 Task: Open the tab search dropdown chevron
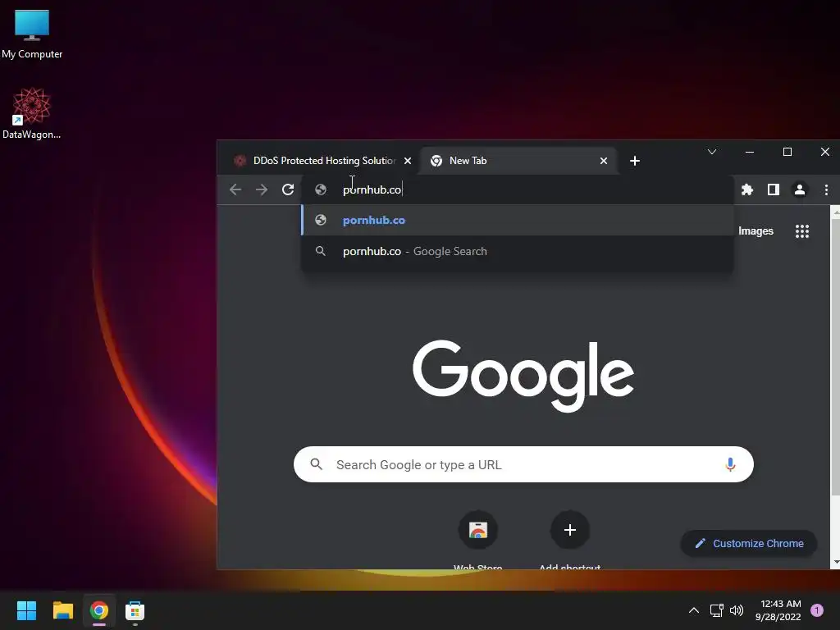(x=712, y=152)
